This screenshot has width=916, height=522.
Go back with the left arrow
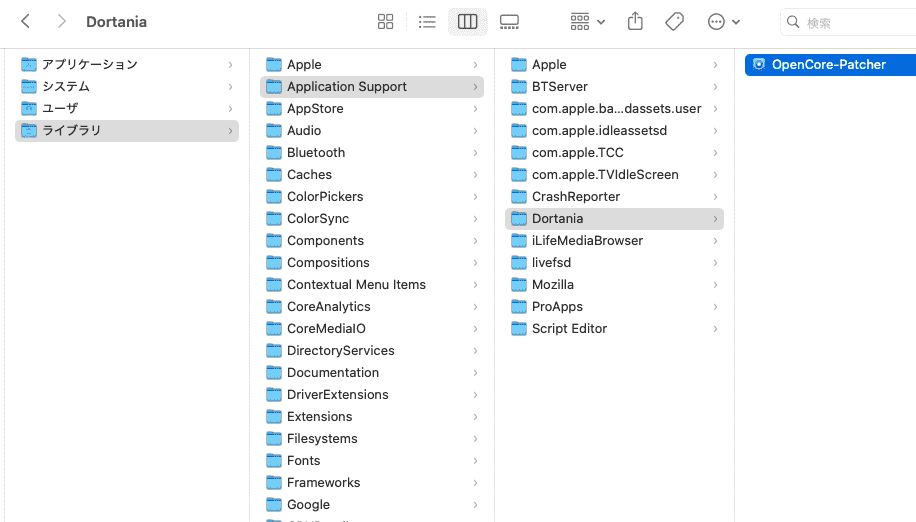(25, 22)
